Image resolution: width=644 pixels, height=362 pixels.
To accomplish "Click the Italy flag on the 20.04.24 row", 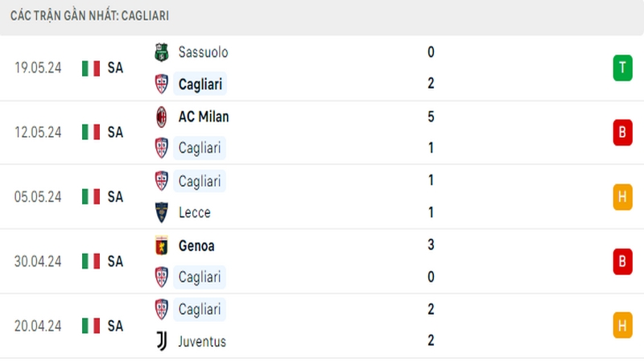I will (91, 326).
